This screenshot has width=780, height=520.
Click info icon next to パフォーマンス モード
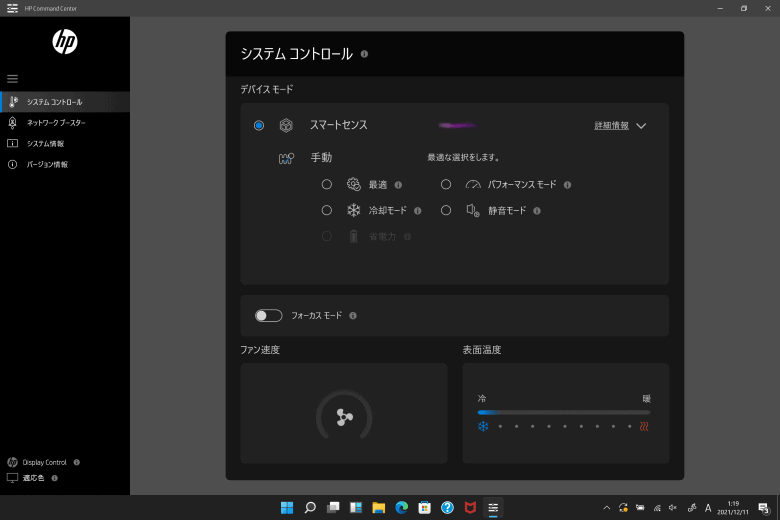tap(567, 185)
